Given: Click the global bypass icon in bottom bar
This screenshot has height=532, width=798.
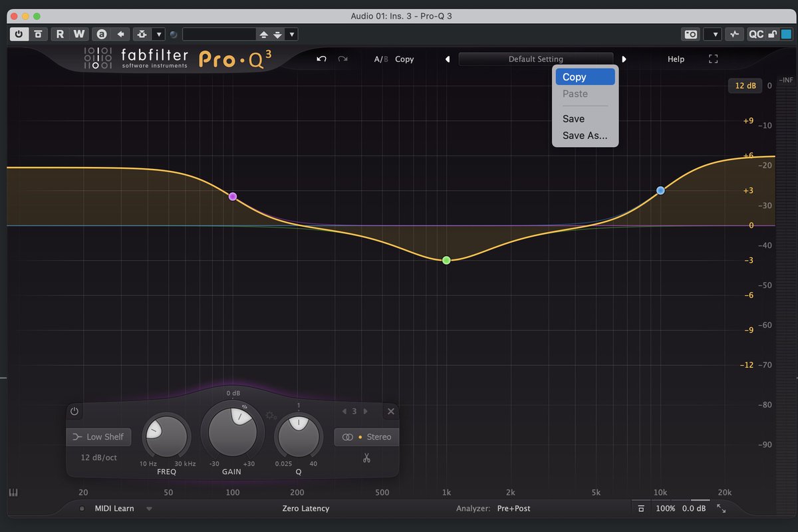Looking at the screenshot, I should click(640, 509).
